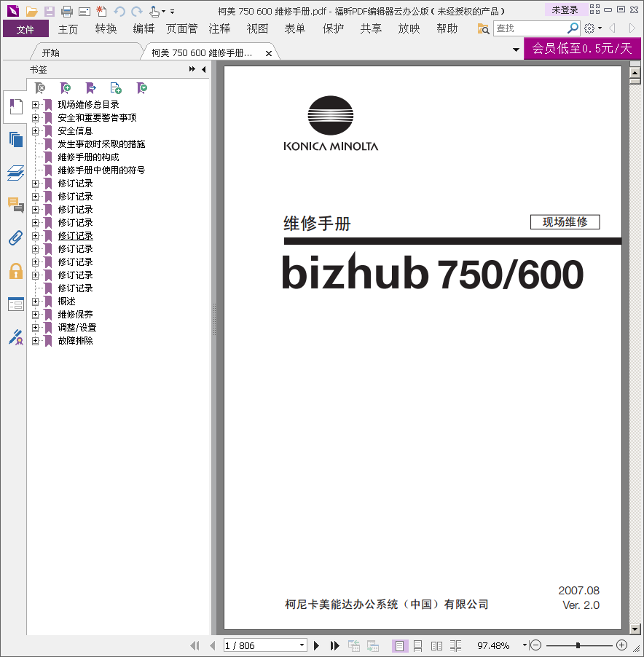644x657 pixels.
Task: Switch to the 转换 ribbon tab
Action: [x=106, y=29]
